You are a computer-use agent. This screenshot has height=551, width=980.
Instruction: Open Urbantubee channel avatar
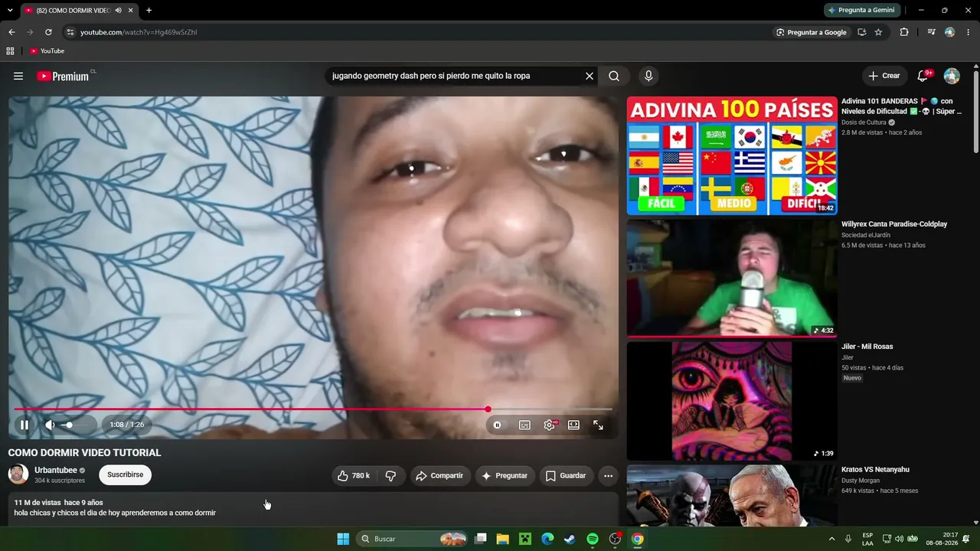click(18, 474)
